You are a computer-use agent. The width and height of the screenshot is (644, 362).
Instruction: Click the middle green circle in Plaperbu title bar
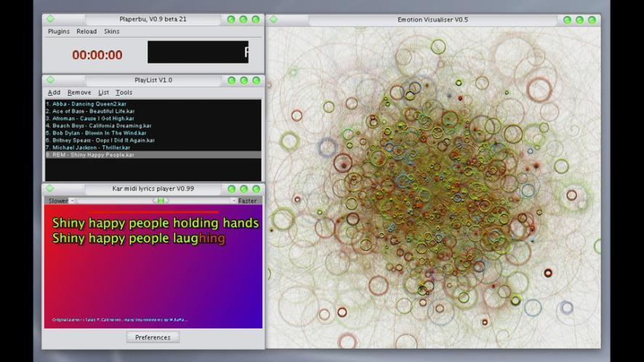(x=243, y=20)
